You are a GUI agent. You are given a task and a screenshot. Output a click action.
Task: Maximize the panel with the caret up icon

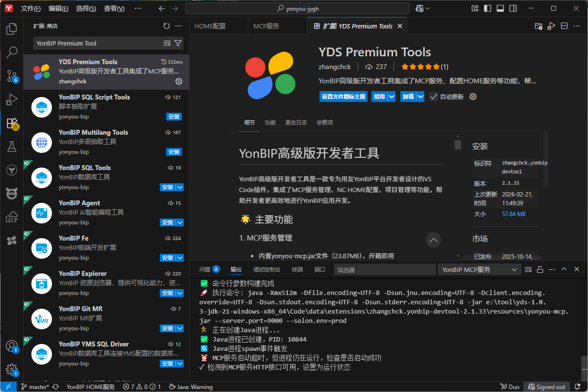coord(564,269)
